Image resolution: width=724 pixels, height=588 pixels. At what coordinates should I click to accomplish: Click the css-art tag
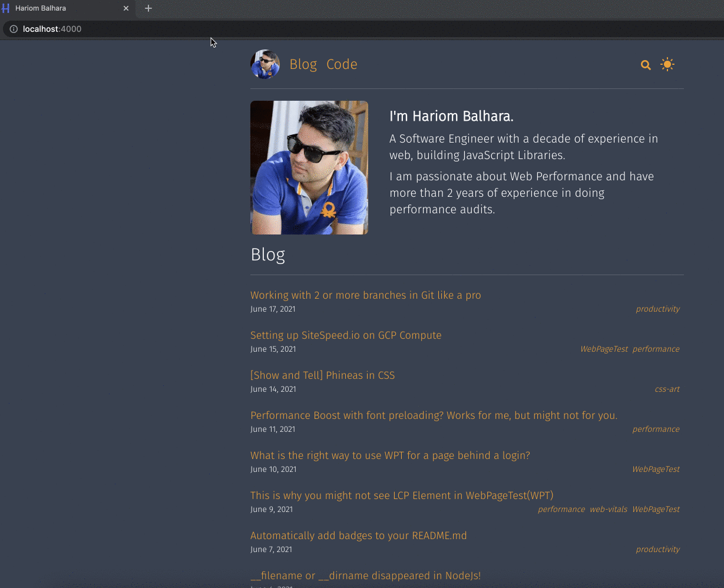[x=667, y=389]
